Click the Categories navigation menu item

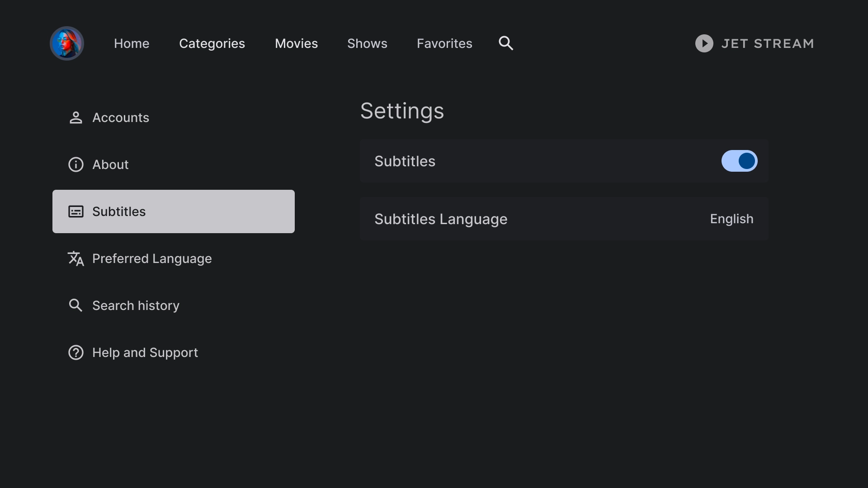coord(212,43)
